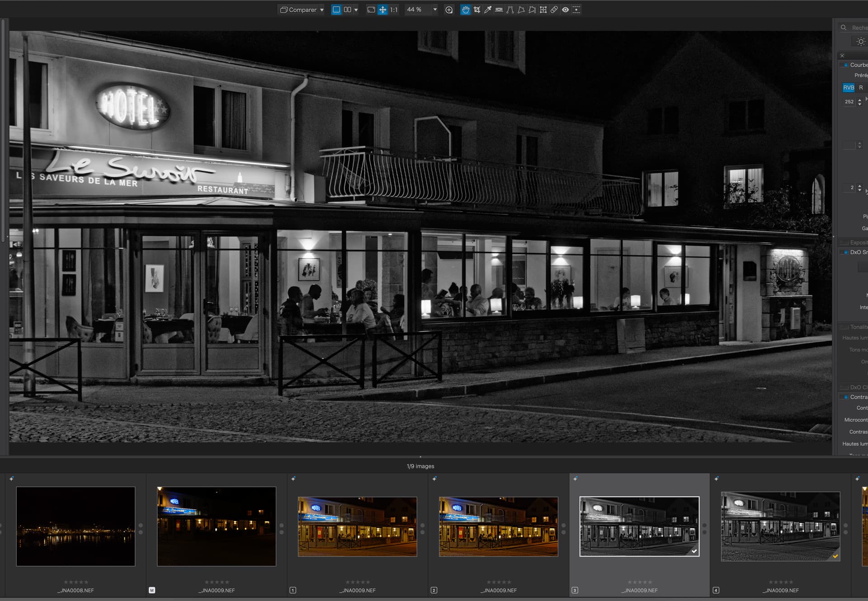868x601 pixels.
Task: Click the value 2 stepper arrows
Action: pos(859,188)
